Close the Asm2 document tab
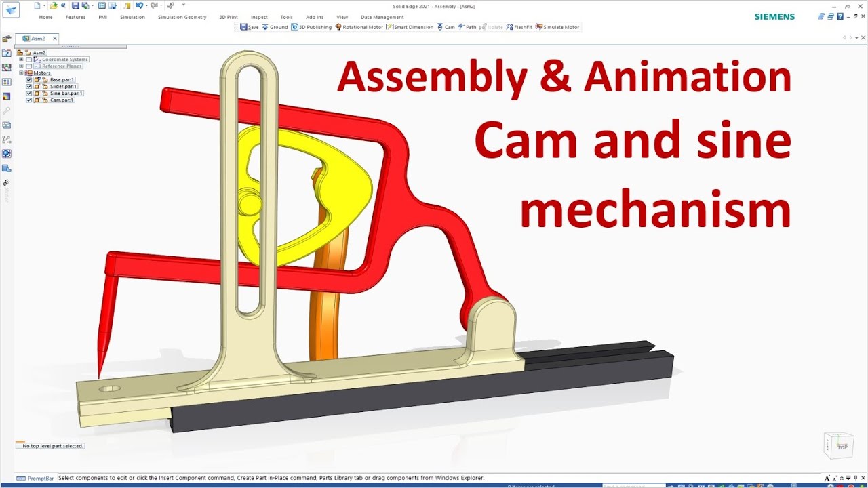The width and height of the screenshot is (868, 488). click(x=55, y=39)
